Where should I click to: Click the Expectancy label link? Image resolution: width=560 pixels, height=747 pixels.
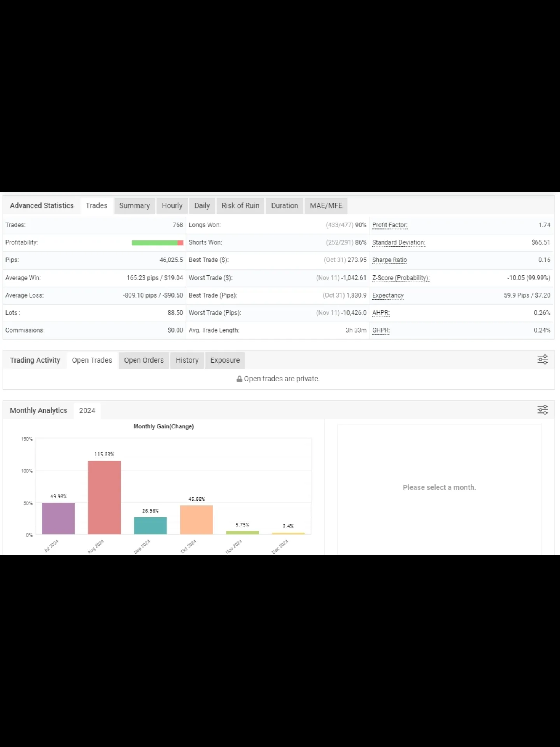point(388,295)
